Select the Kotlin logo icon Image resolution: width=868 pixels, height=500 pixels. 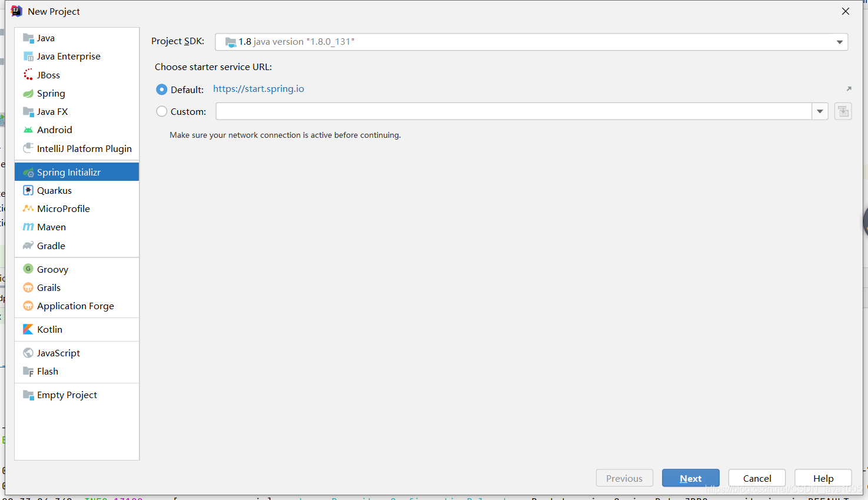pos(28,329)
